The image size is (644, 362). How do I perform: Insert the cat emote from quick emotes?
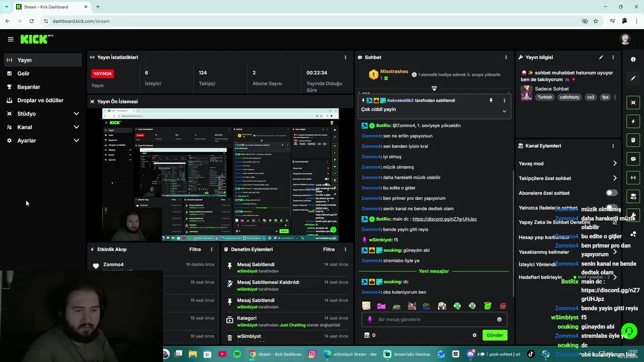[x=412, y=306]
